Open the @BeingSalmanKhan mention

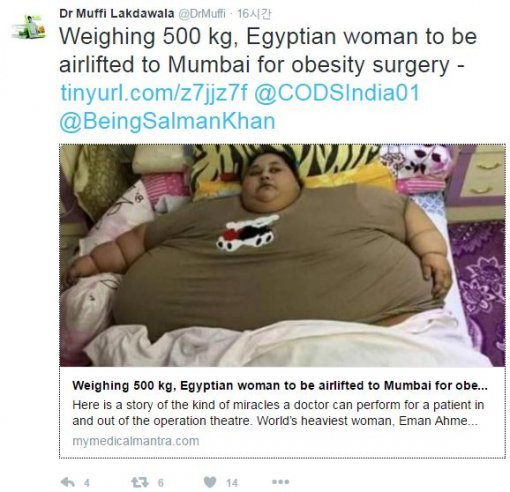click(167, 121)
